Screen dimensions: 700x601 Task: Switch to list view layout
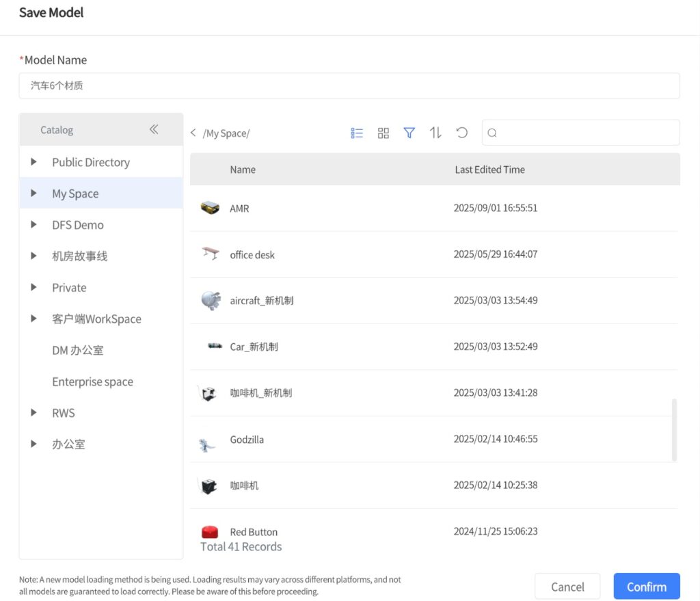click(x=356, y=133)
